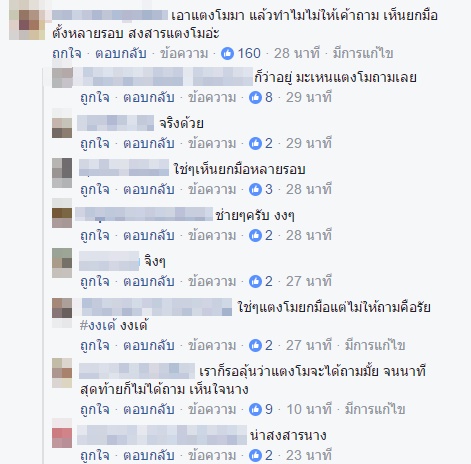Click like icon on the จิงๆ reply
The image size is (471, 464).
point(255,281)
